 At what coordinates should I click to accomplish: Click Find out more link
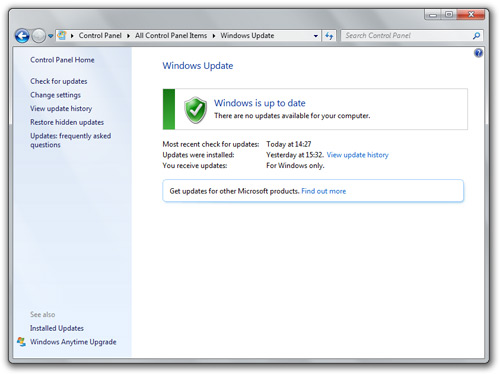(324, 191)
